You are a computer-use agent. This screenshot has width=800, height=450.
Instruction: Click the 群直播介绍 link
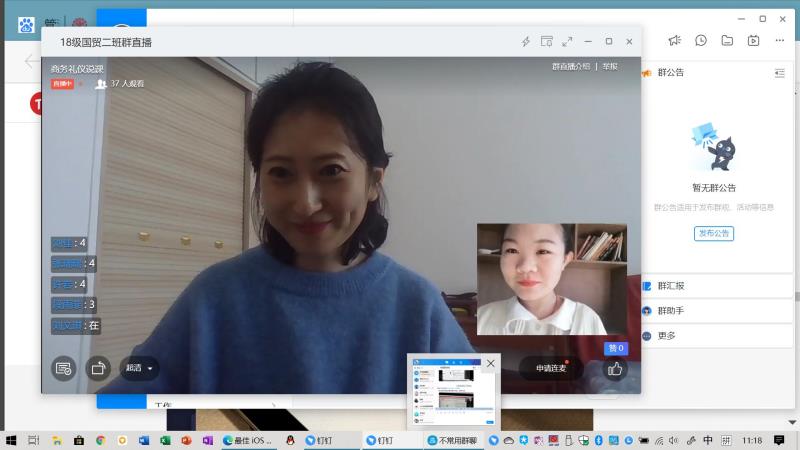click(571, 67)
